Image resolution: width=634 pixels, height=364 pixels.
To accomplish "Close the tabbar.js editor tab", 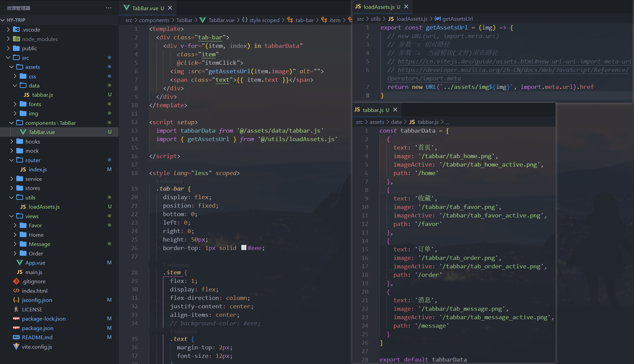I will coord(395,110).
